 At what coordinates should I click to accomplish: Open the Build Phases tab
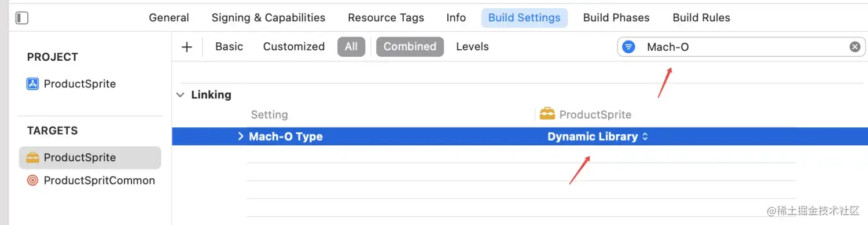(616, 18)
